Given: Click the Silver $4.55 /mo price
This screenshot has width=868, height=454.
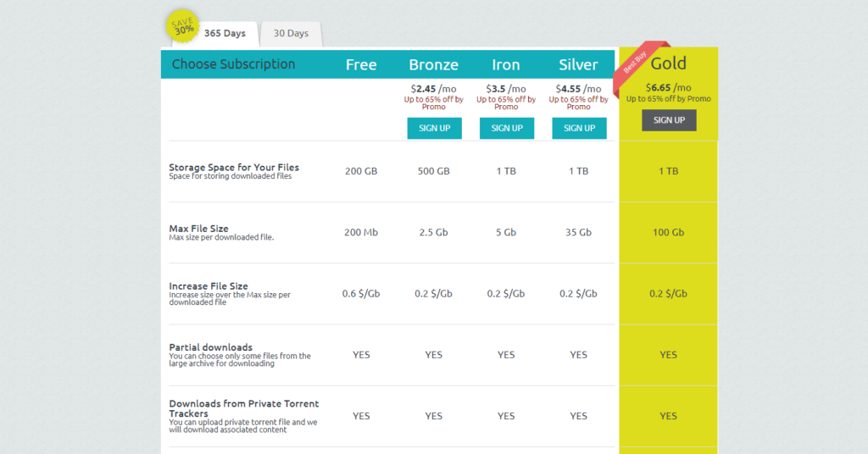Looking at the screenshot, I should coord(578,89).
